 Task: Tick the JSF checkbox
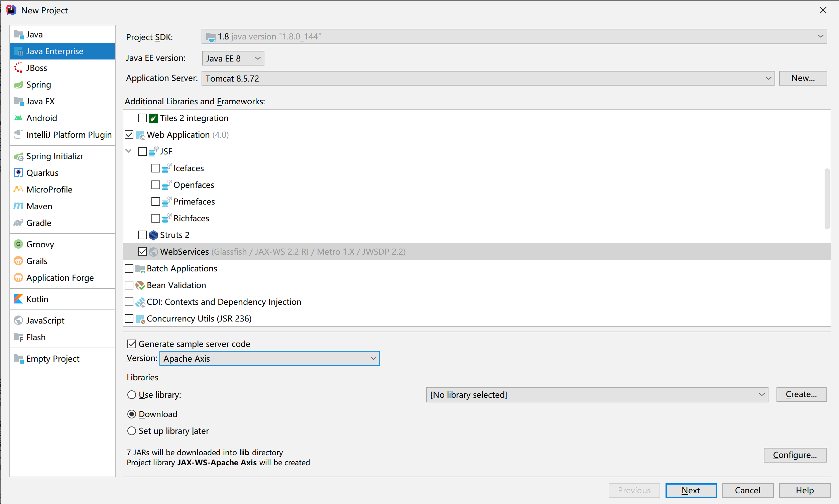tap(142, 151)
